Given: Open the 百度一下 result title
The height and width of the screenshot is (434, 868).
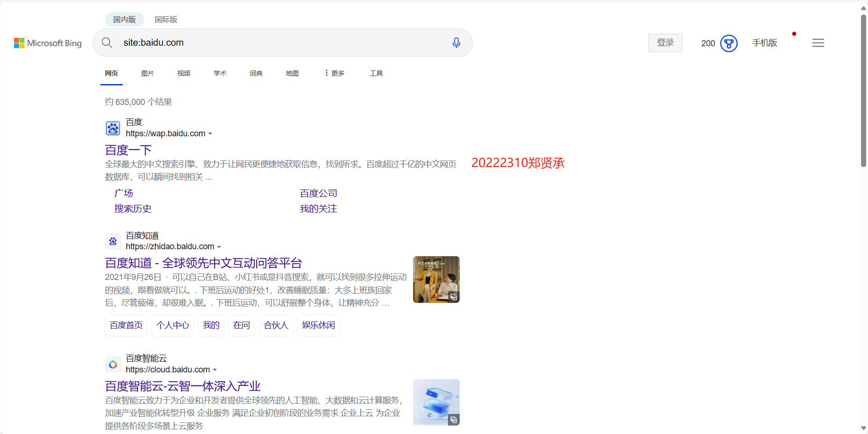Looking at the screenshot, I should (x=128, y=150).
